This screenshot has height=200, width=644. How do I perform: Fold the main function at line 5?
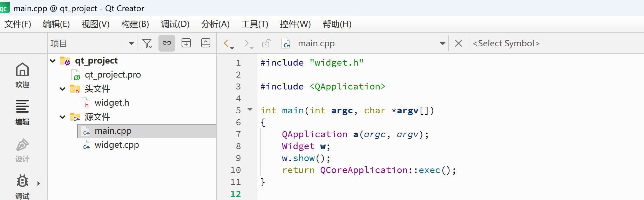(250, 109)
